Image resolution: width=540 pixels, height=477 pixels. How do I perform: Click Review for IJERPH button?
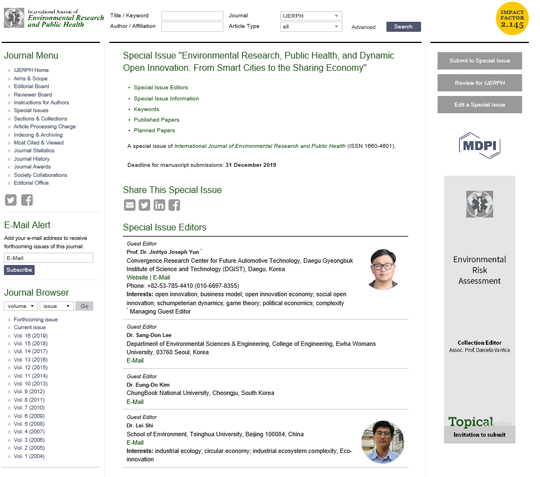coord(479,83)
